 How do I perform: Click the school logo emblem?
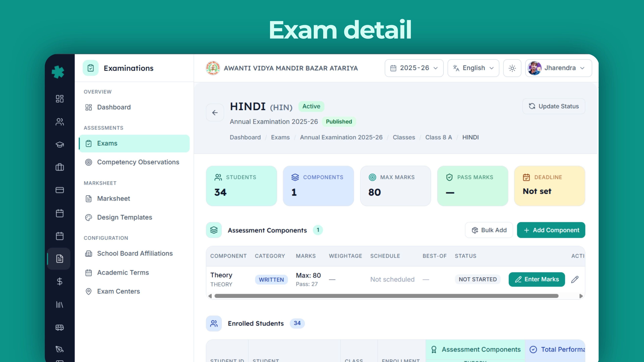(213, 68)
